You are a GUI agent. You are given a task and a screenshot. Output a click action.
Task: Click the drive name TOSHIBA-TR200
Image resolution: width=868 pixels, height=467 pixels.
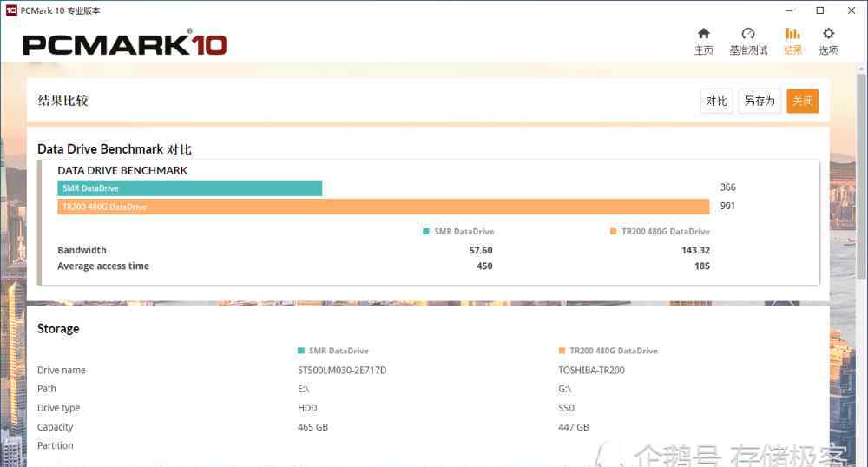[591, 370]
